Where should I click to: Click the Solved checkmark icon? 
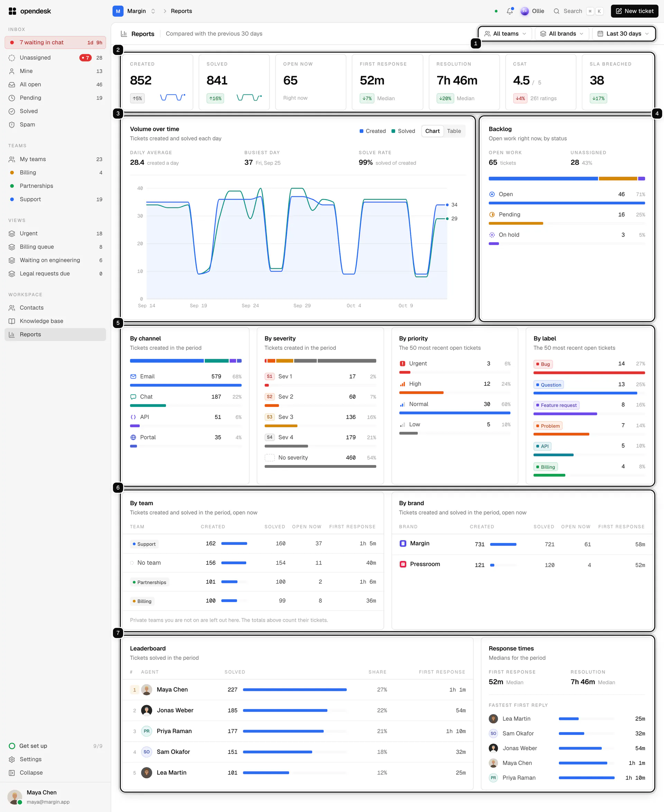tap(12, 111)
